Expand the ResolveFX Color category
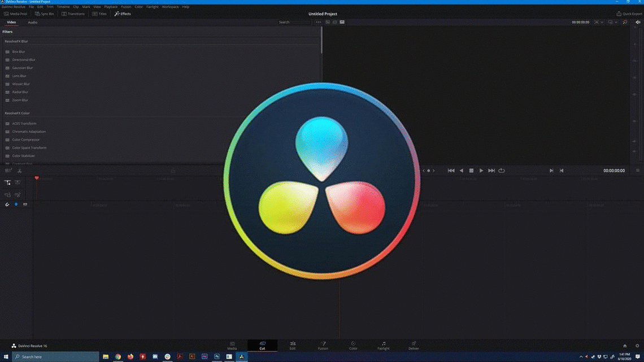Screen dimensions: 644x362 (x=17, y=113)
